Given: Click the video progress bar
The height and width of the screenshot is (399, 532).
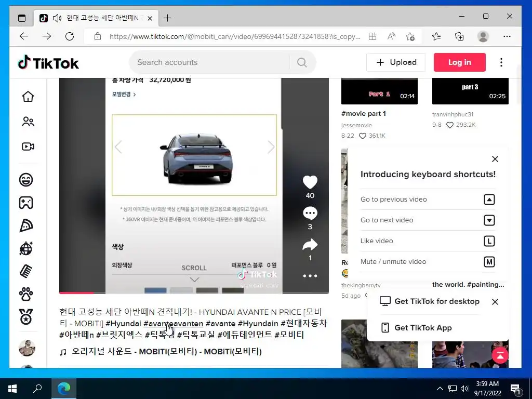Looking at the screenshot, I should (194, 292).
